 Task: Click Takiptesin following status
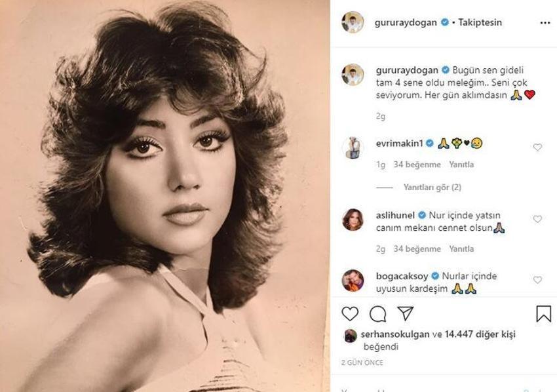point(480,22)
